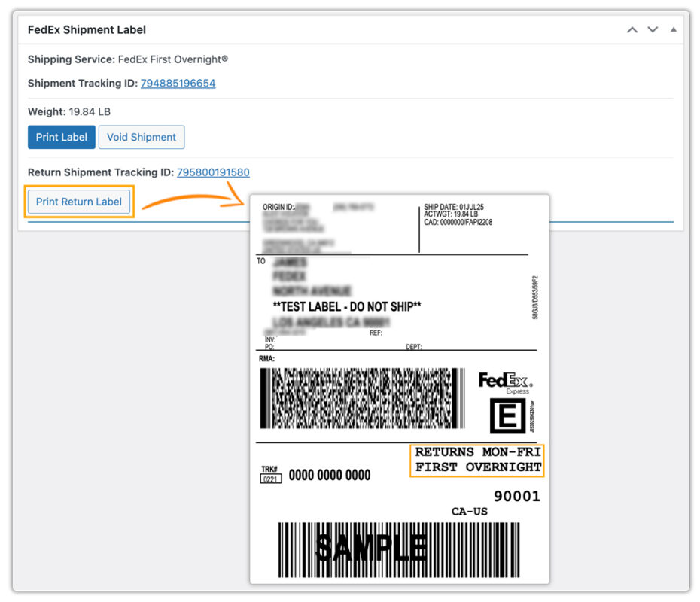Screen dimensions: 700x602
Task: Click the Print Label button
Action: (x=61, y=137)
